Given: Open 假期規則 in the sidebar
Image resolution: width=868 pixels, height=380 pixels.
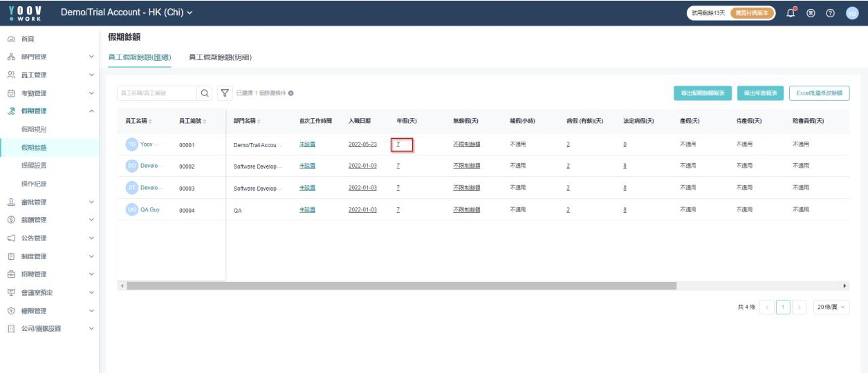Looking at the screenshot, I should (x=34, y=129).
